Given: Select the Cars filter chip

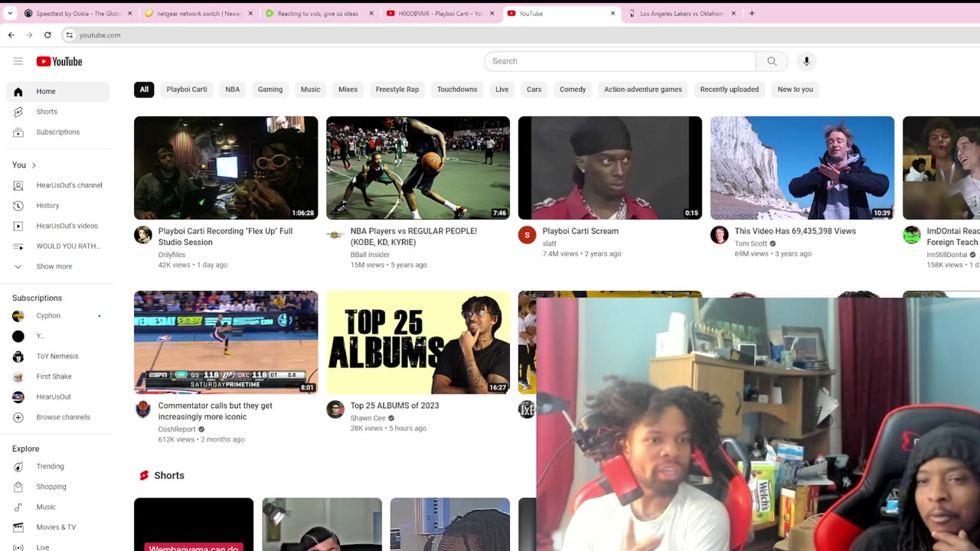Looking at the screenshot, I should tap(534, 90).
